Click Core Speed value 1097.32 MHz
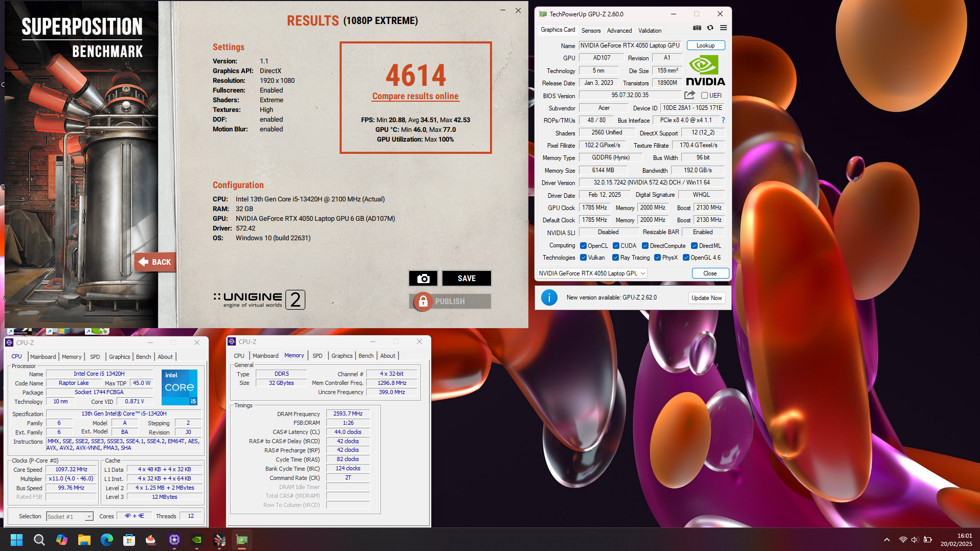The image size is (980, 551). (x=72, y=469)
